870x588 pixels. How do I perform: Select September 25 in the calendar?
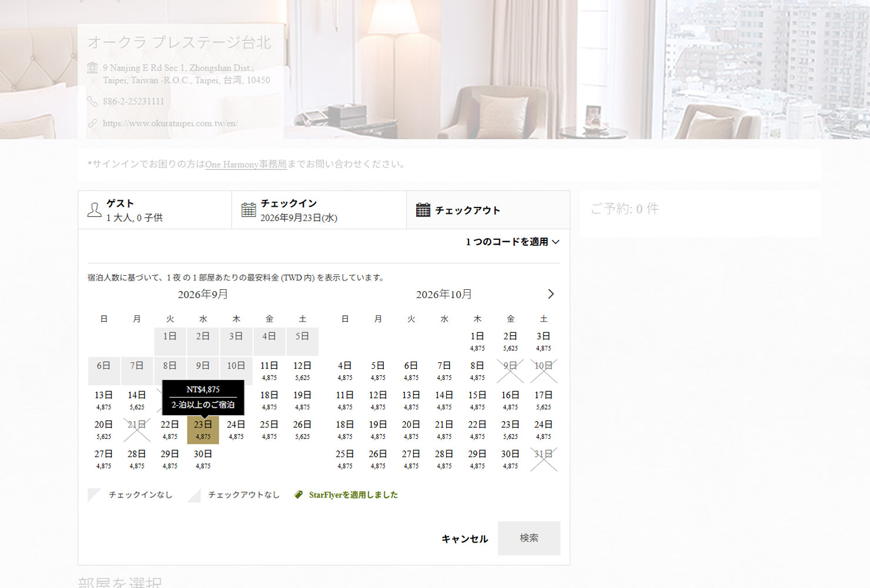tap(269, 430)
